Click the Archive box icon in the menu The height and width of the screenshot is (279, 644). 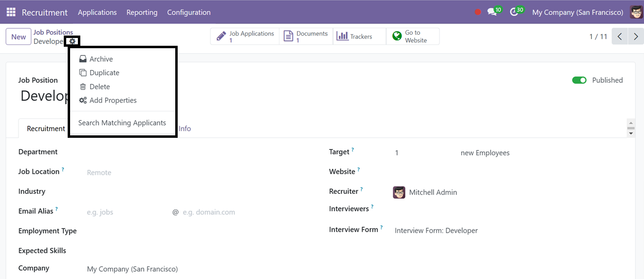tap(83, 59)
